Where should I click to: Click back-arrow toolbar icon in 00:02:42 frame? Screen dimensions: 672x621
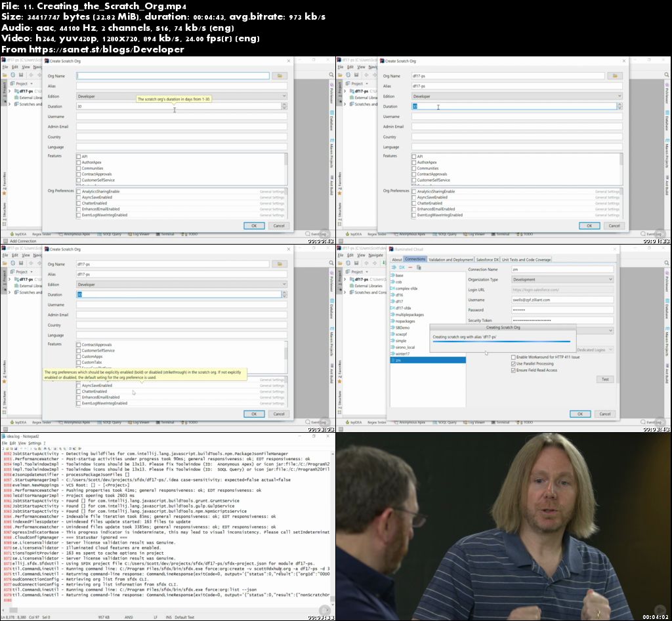(x=366, y=263)
